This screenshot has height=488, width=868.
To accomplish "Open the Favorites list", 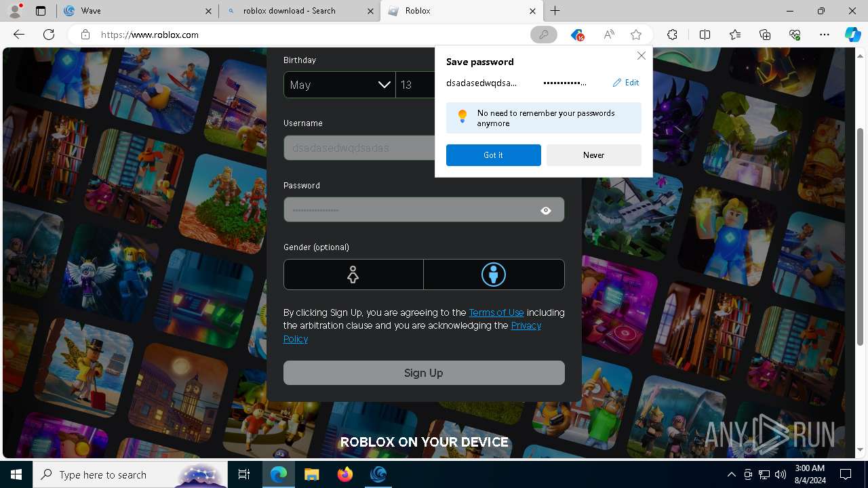I will click(x=735, y=35).
